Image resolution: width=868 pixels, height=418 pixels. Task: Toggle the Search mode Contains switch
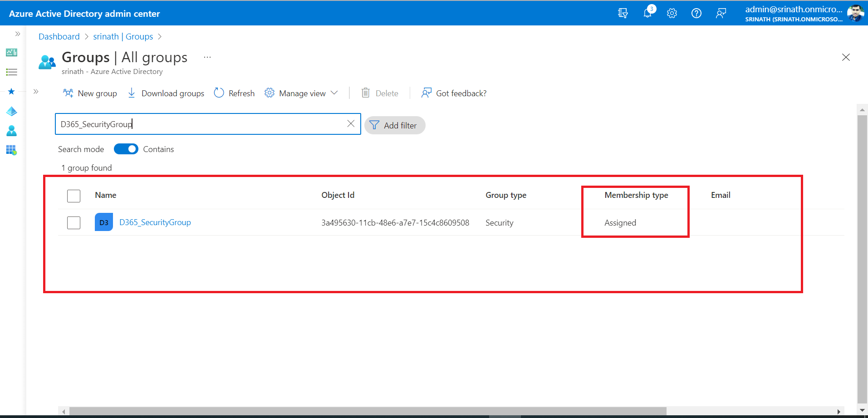pyautogui.click(x=126, y=149)
